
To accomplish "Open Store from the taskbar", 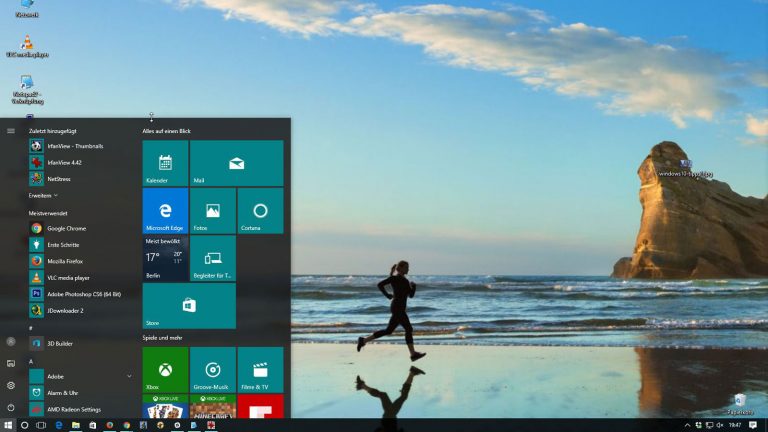I will (93, 425).
